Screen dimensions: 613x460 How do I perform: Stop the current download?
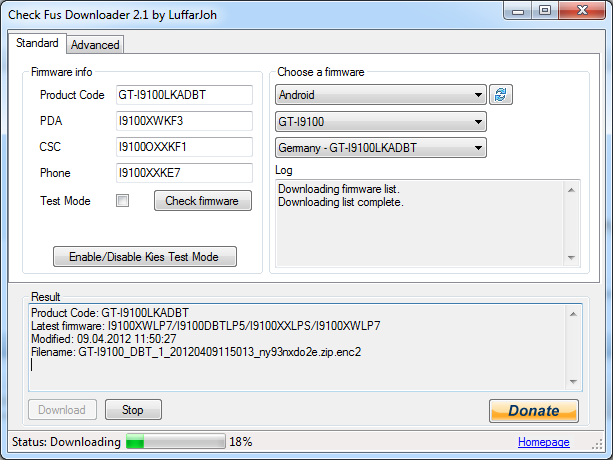(133, 410)
